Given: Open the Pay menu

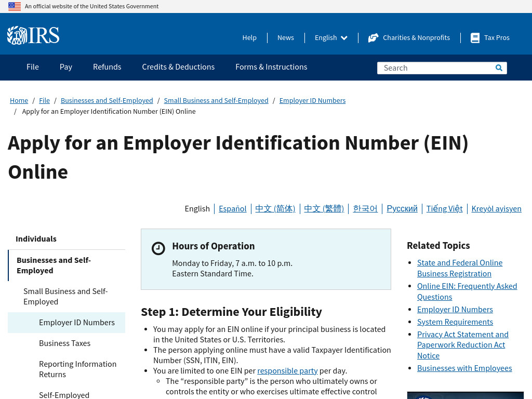Looking at the screenshot, I should [66, 67].
